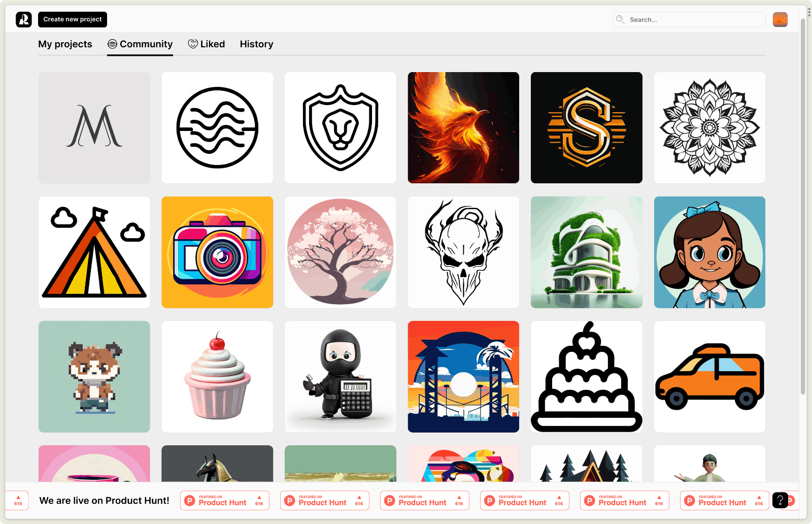Click the first Product Hunt badge after banner text
812x524 pixels.
(224, 501)
